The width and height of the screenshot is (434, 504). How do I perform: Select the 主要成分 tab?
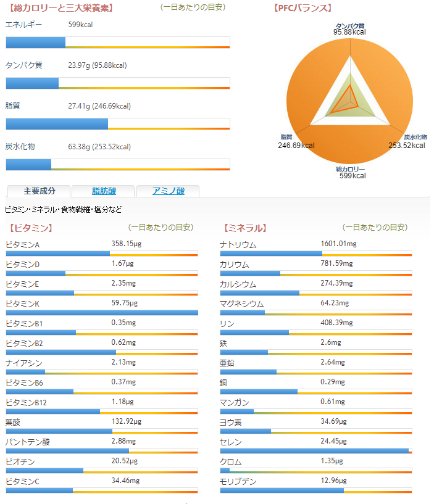[40, 191]
